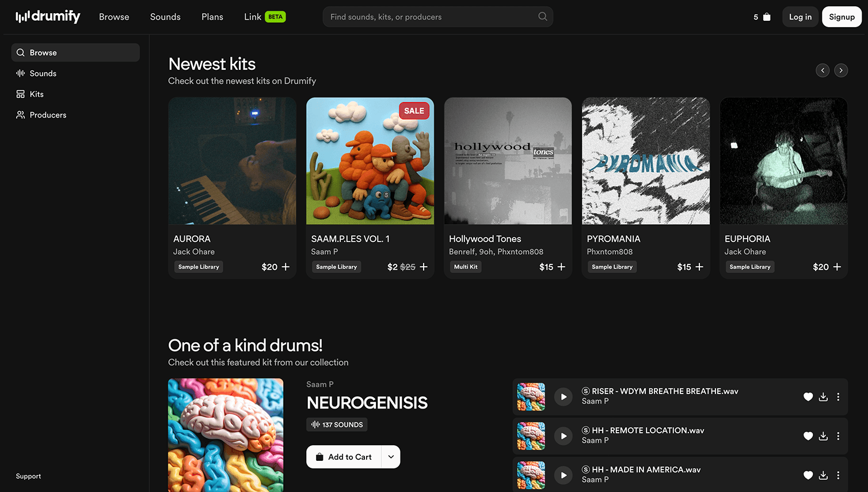Select Plans in the top navigation

coord(212,17)
